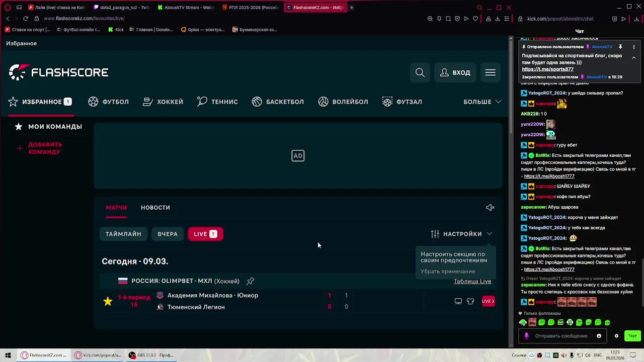Image resolution: width=644 pixels, height=362 pixels.
Task: Click the heart bookmark icon in toolbar
Action: [475, 19]
